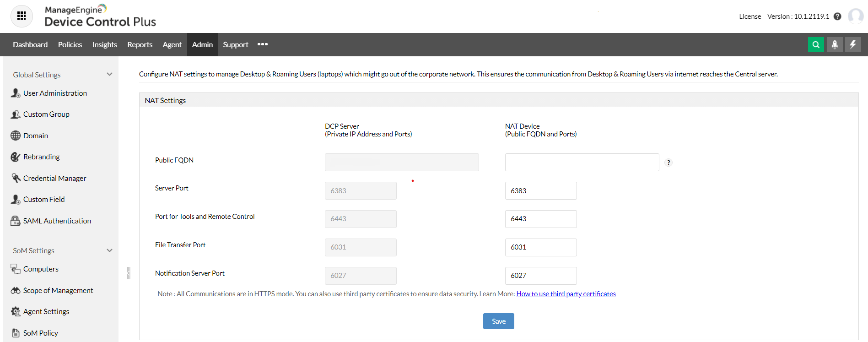
Task: Open How to use third party certificates link
Action: pyautogui.click(x=566, y=294)
